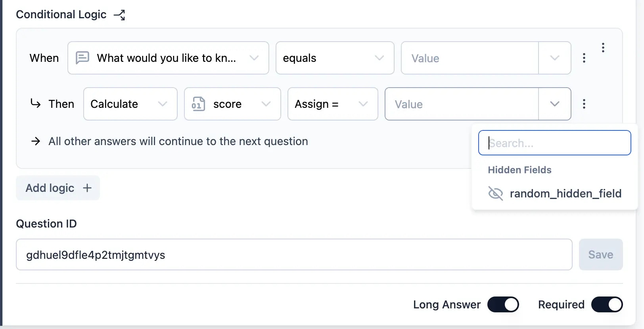
Task: Click the search field in the dropdown panel
Action: pyautogui.click(x=554, y=143)
